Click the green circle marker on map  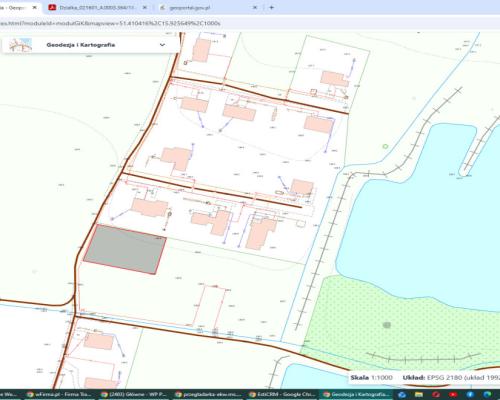[385, 146]
